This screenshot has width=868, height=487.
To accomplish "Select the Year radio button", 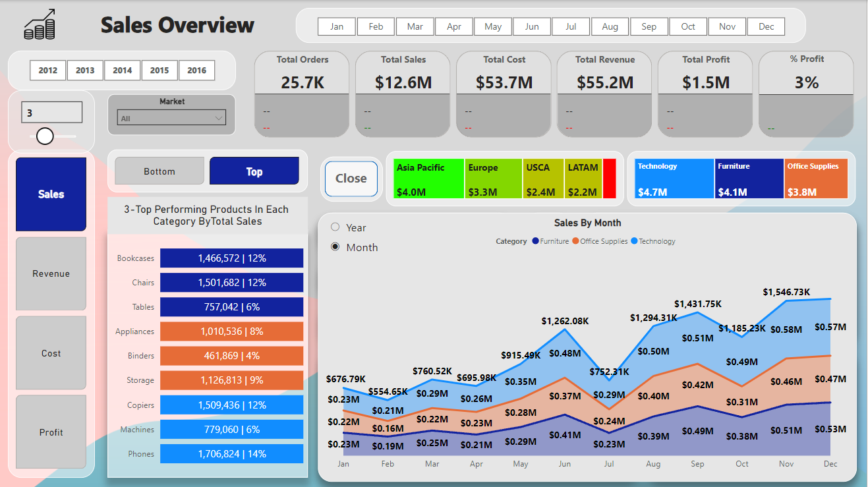I will [x=335, y=226].
